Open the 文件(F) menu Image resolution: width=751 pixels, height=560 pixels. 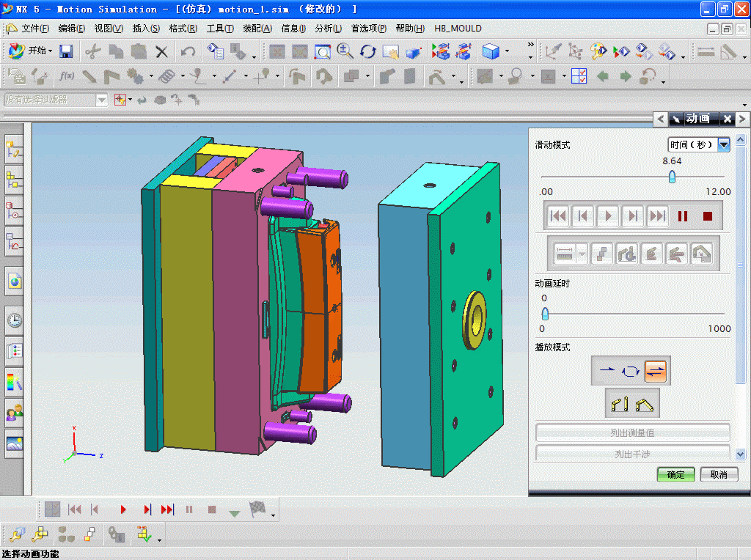pos(35,29)
